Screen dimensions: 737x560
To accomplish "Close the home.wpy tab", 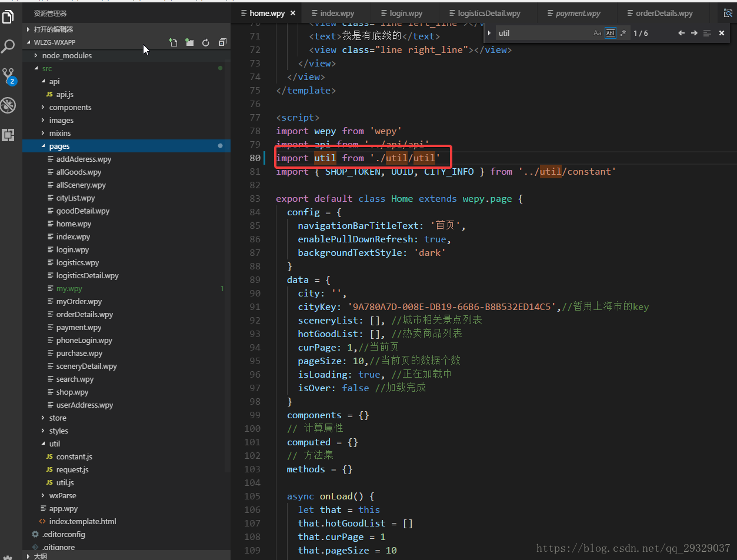I will pos(293,13).
